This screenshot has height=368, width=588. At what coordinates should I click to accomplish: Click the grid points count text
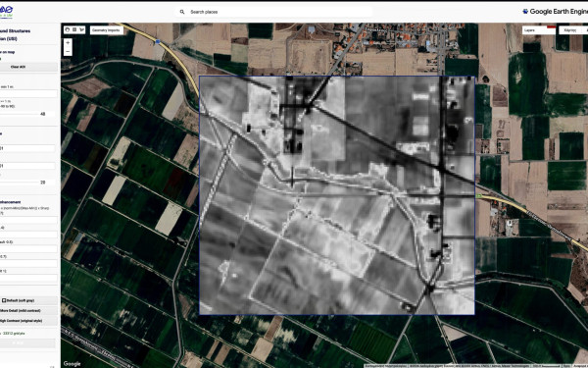pos(15,333)
